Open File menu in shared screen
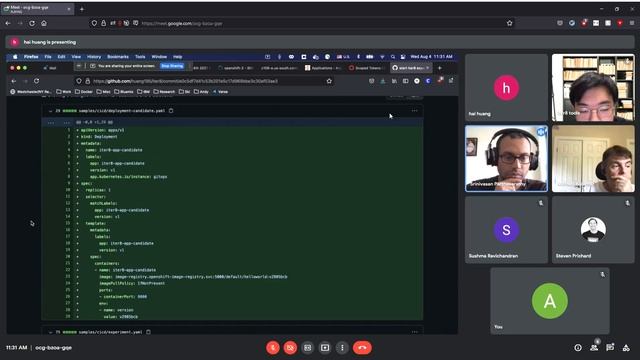 coord(48,57)
